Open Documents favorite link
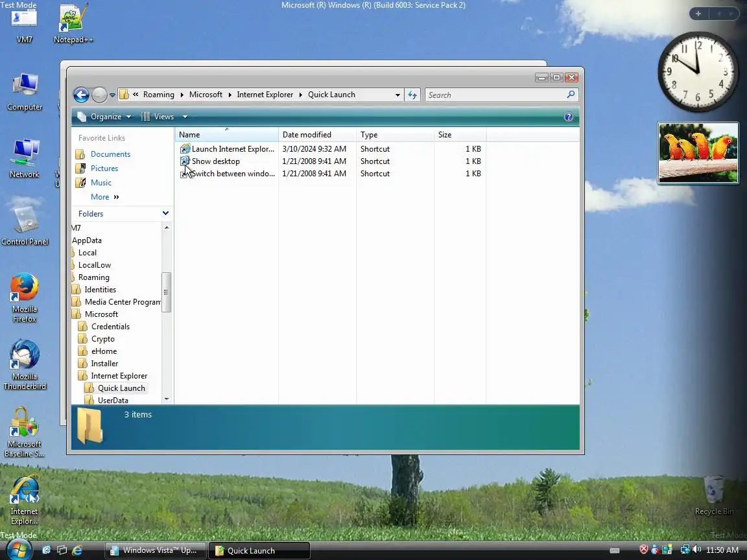This screenshot has height=560, width=747. [110, 154]
